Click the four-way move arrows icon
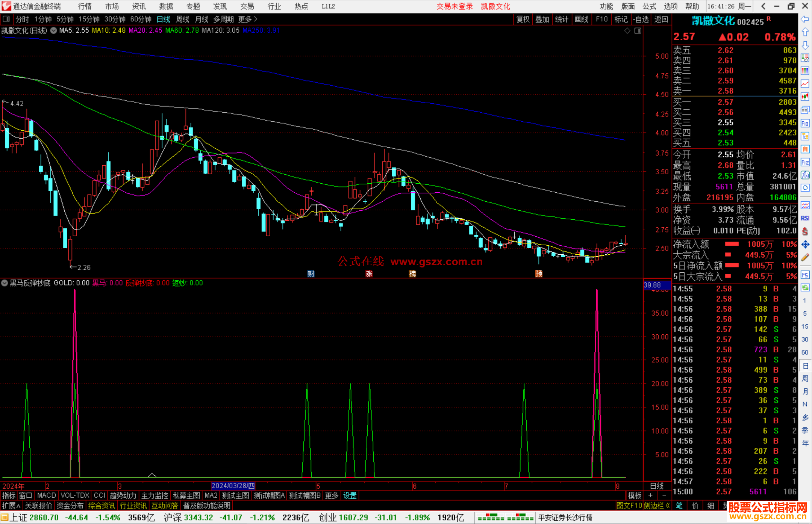The width and height of the screenshot is (812, 524). tap(805, 245)
